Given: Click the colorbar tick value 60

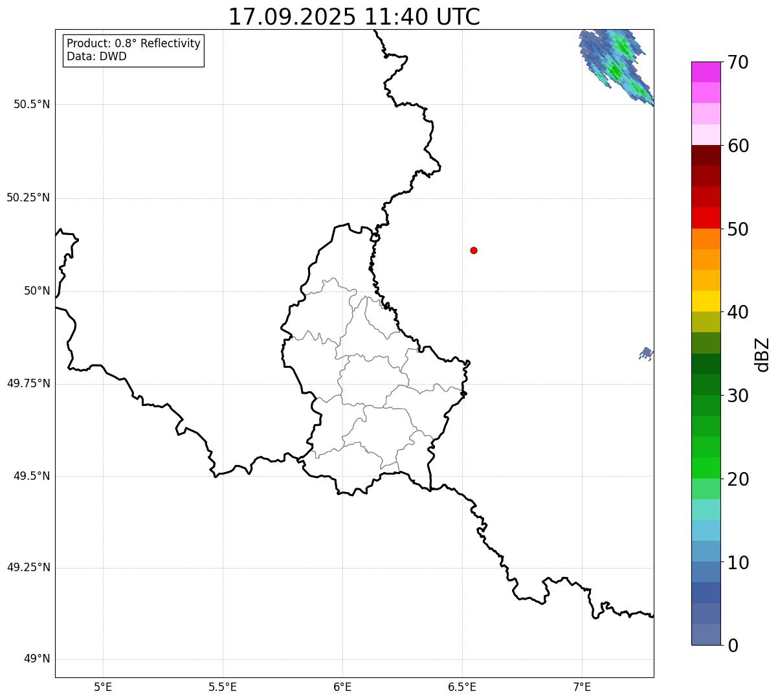Looking at the screenshot, I should (x=738, y=146).
